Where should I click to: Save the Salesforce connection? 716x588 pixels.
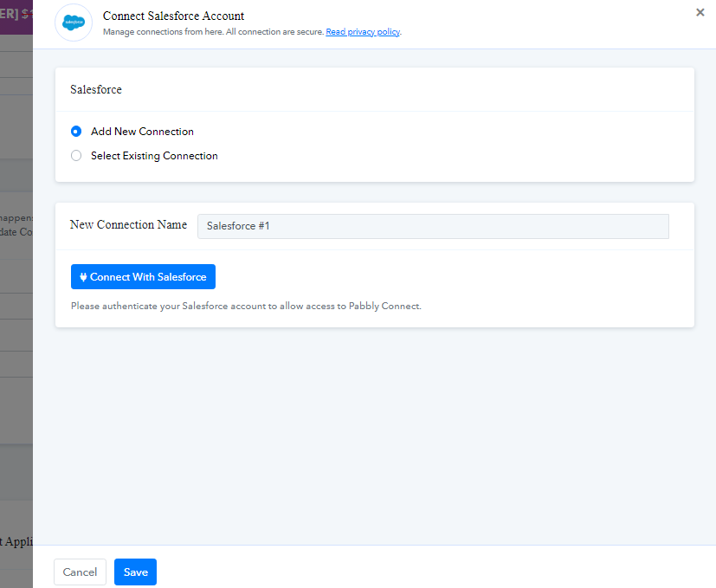(135, 572)
